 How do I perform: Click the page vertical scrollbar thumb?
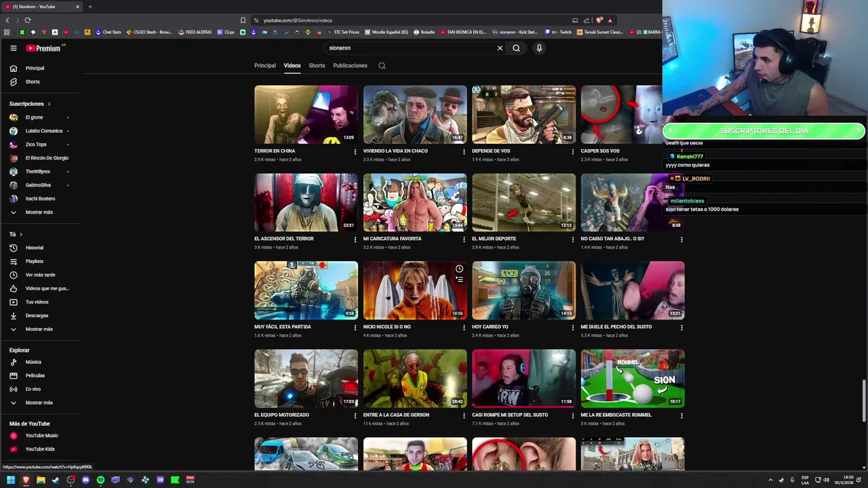pos(863,400)
